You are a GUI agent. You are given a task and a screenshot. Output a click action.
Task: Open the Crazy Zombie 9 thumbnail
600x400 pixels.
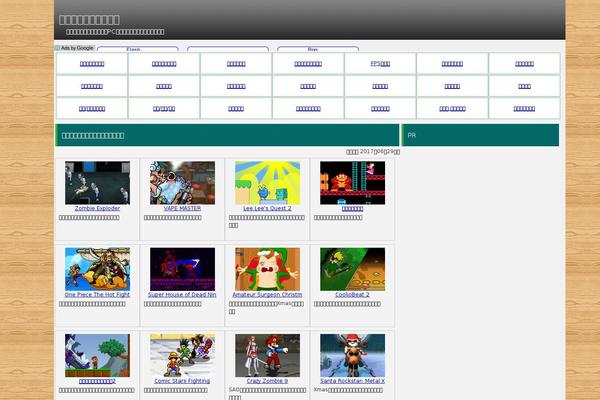tap(267, 355)
